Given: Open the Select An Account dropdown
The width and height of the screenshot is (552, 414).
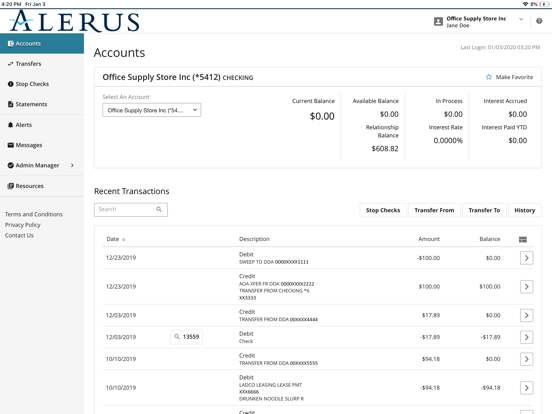Looking at the screenshot, I should point(151,110).
